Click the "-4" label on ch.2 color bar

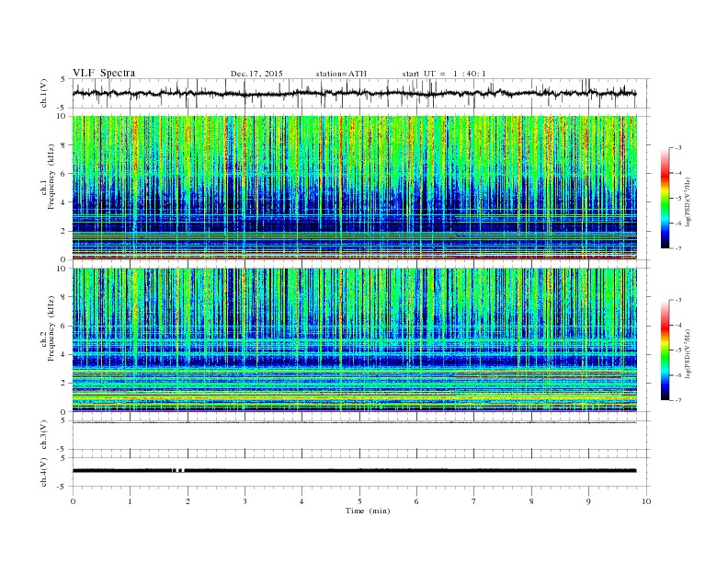click(678, 325)
